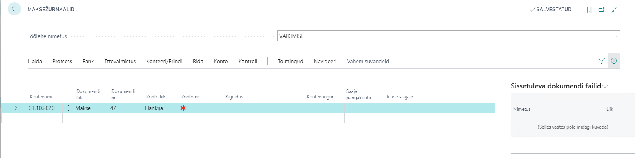Image resolution: width=644 pixels, height=158 pixels.
Task: Click Vähem suvandeid link
Action: coord(368,61)
